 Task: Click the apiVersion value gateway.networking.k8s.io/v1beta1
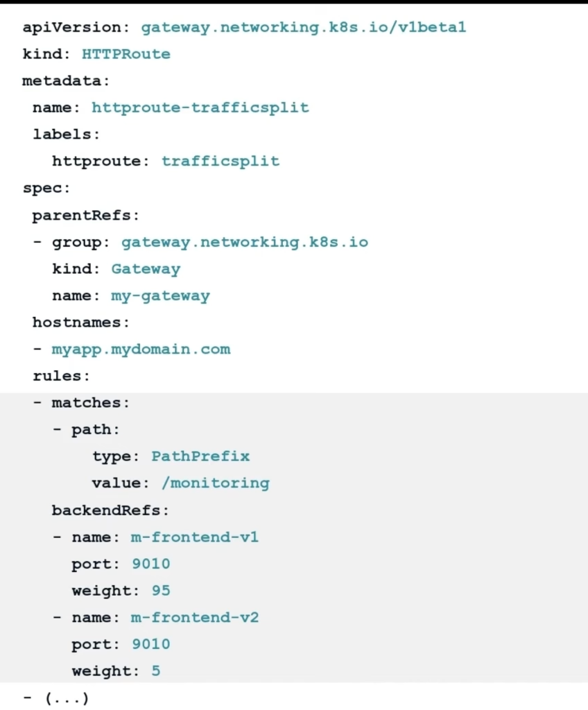304,28
